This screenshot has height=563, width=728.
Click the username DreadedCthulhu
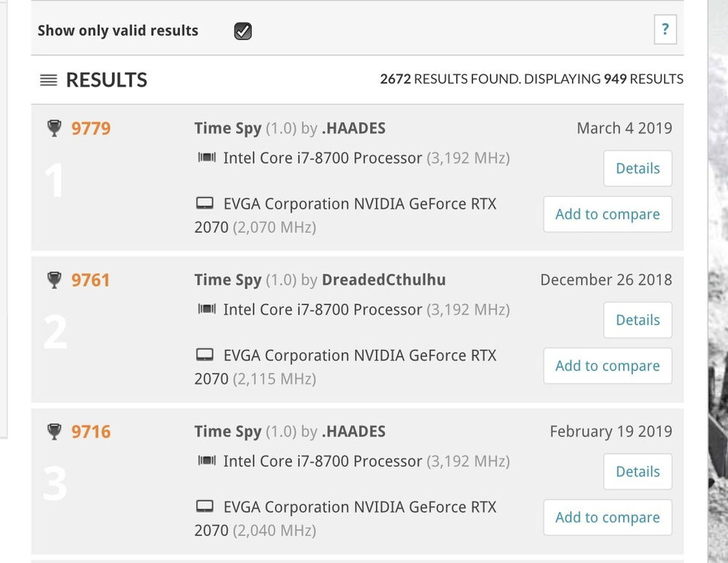tap(384, 279)
